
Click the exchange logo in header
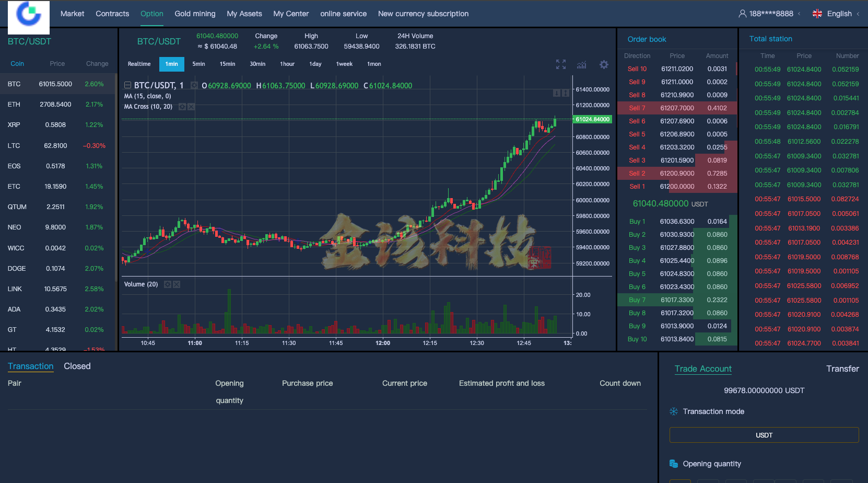29,16
